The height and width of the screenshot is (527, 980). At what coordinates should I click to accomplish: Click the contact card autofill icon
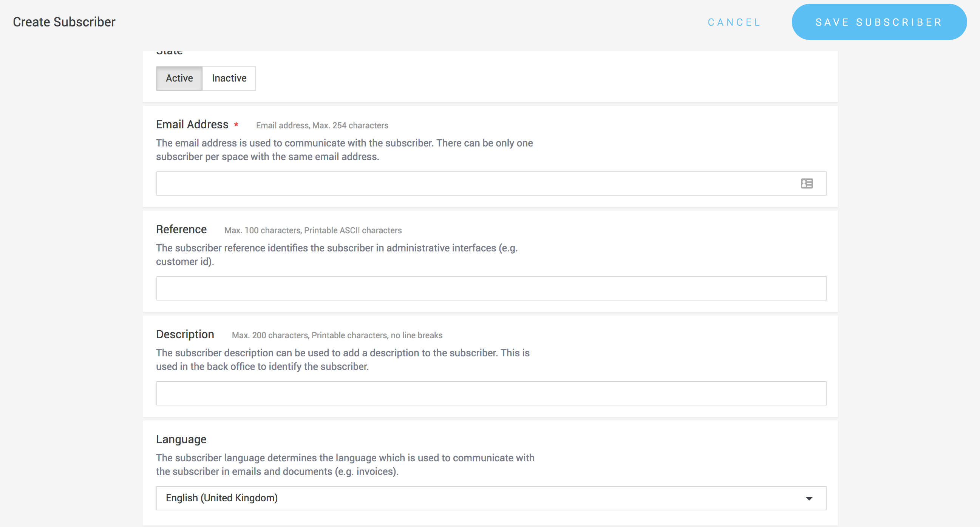point(807,183)
